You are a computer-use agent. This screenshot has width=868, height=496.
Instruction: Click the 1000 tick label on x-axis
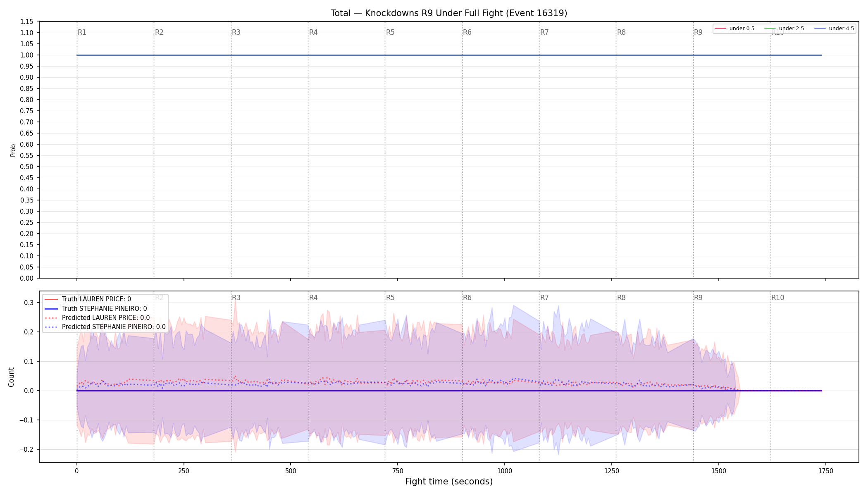point(505,471)
